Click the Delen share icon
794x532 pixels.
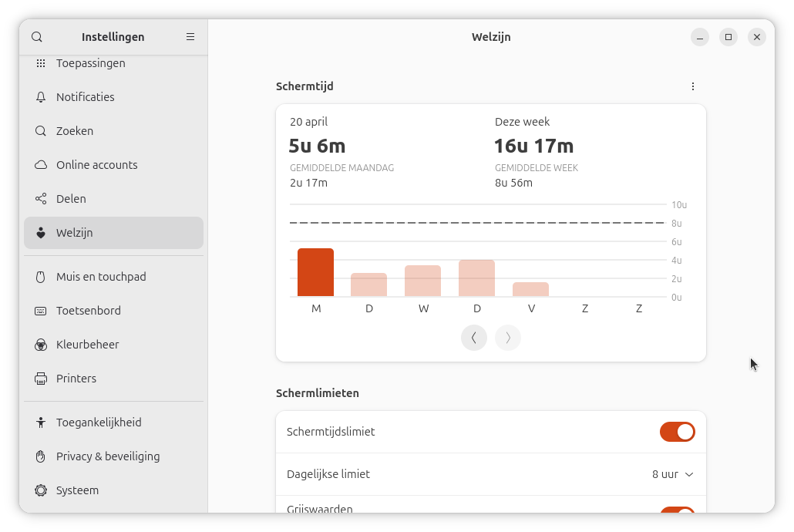coord(41,199)
